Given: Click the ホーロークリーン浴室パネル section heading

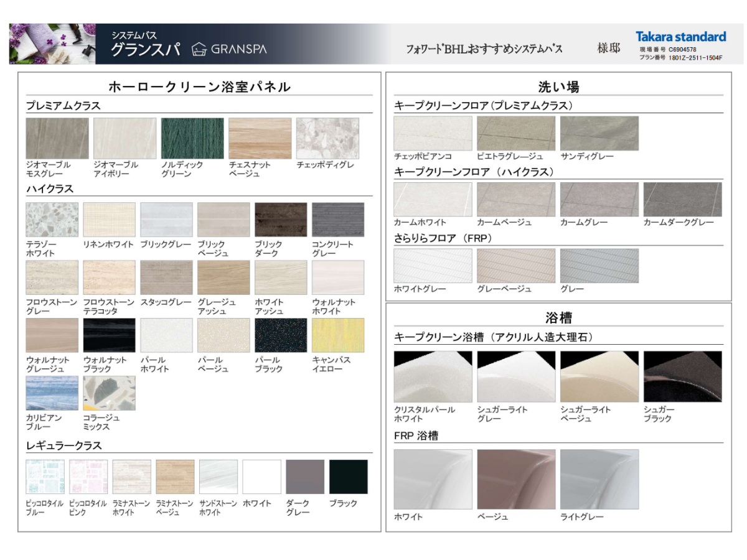Looking at the screenshot, I should pos(199,86).
